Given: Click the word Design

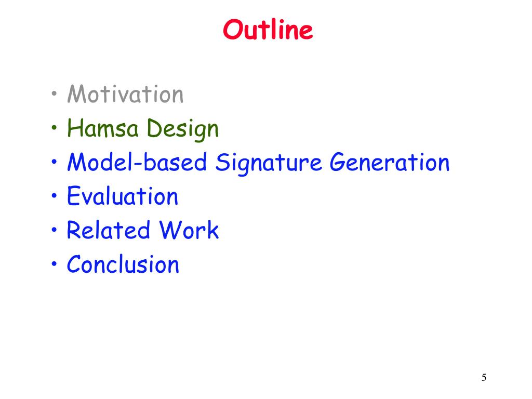Looking at the screenshot, I should (183, 129).
